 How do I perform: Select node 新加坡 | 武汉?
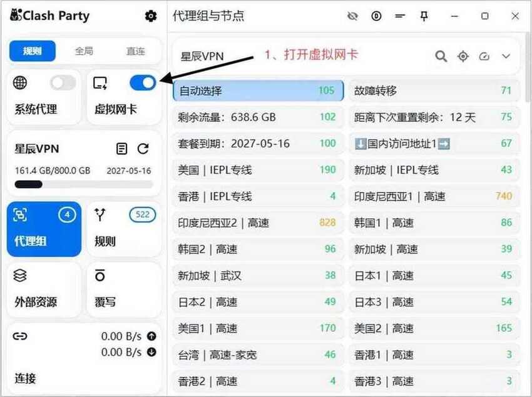click(258, 276)
